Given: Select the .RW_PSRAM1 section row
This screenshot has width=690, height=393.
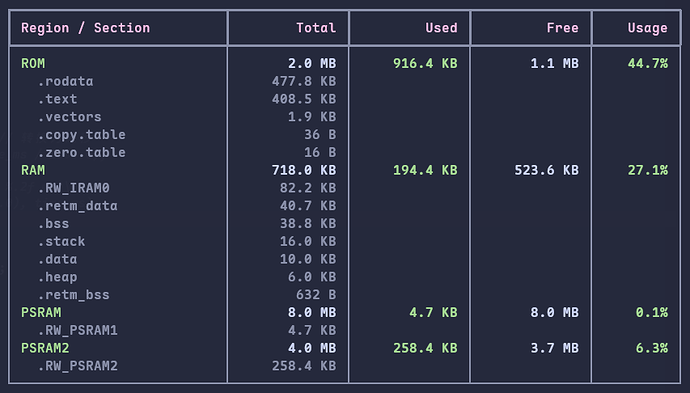Looking at the screenshot, I should tap(77, 330).
